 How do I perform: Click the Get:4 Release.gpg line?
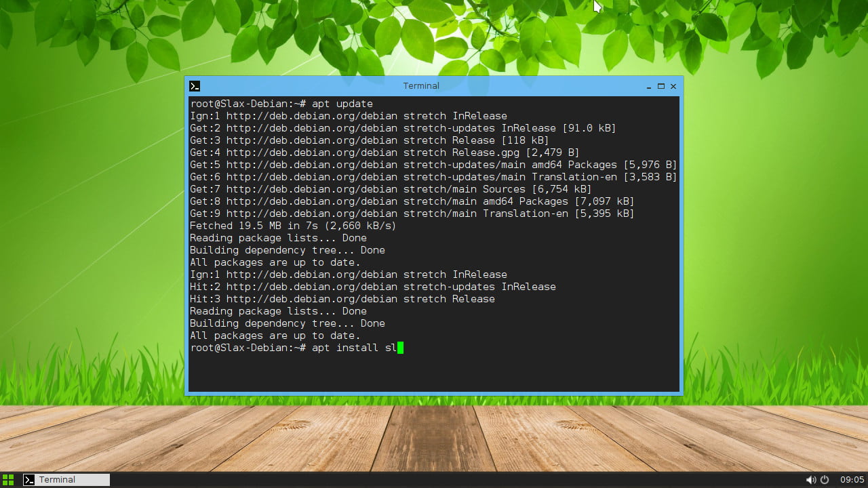click(x=384, y=152)
